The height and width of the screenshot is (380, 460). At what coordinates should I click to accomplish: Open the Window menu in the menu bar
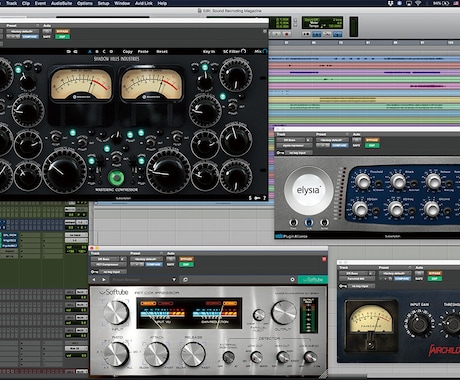tap(122, 3)
